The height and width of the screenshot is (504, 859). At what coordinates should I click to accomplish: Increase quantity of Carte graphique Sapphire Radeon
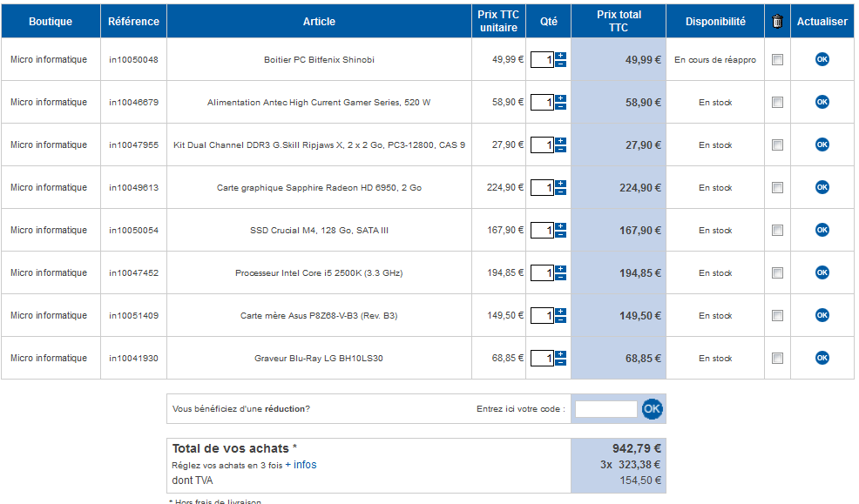[x=560, y=184]
